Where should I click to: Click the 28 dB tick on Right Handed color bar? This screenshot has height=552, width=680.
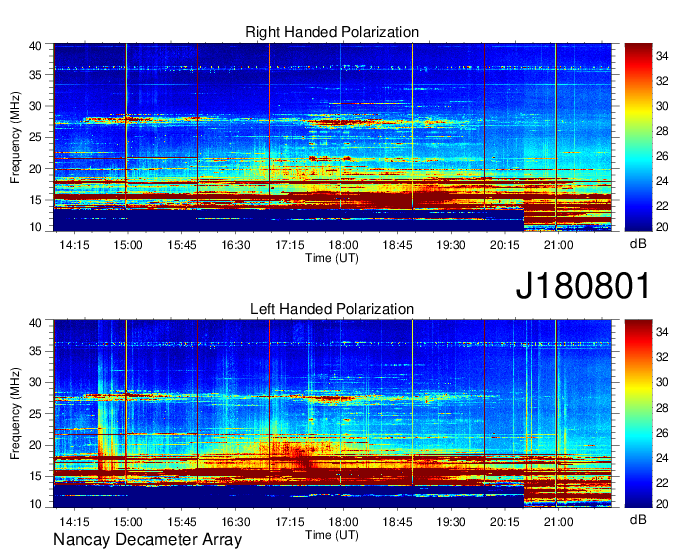click(x=662, y=131)
